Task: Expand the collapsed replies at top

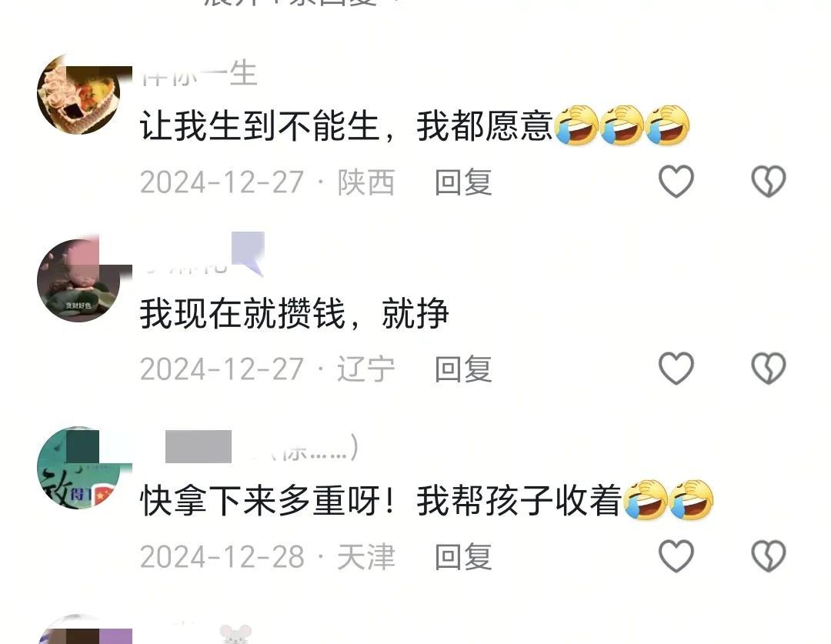Action: 297,2
